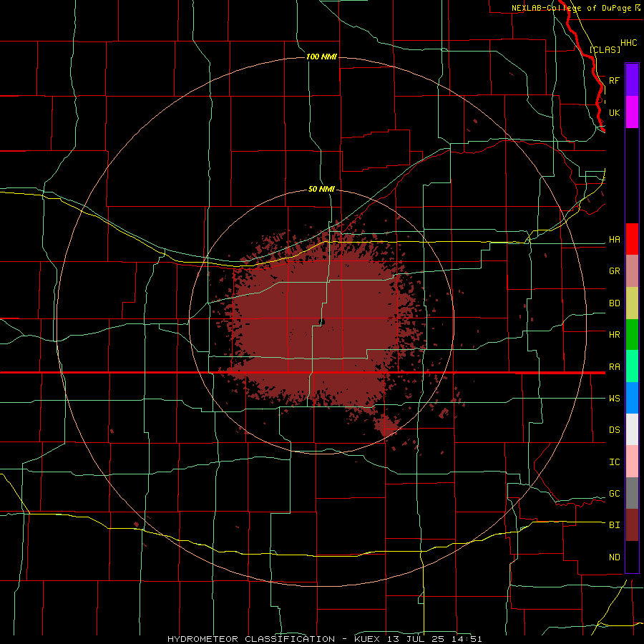Click the "GC" legend label
644x644 pixels.
[x=615, y=494]
